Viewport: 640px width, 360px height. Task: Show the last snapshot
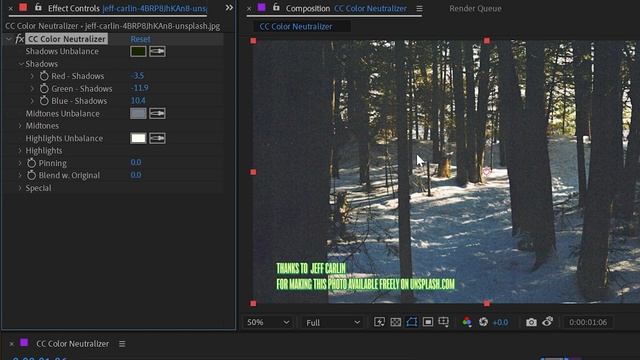pos(548,322)
